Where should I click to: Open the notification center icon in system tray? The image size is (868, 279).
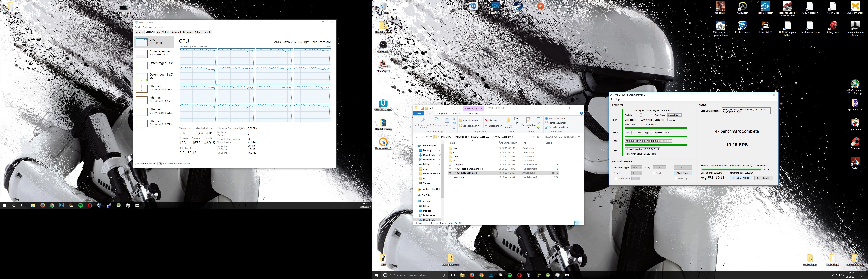tap(862, 275)
